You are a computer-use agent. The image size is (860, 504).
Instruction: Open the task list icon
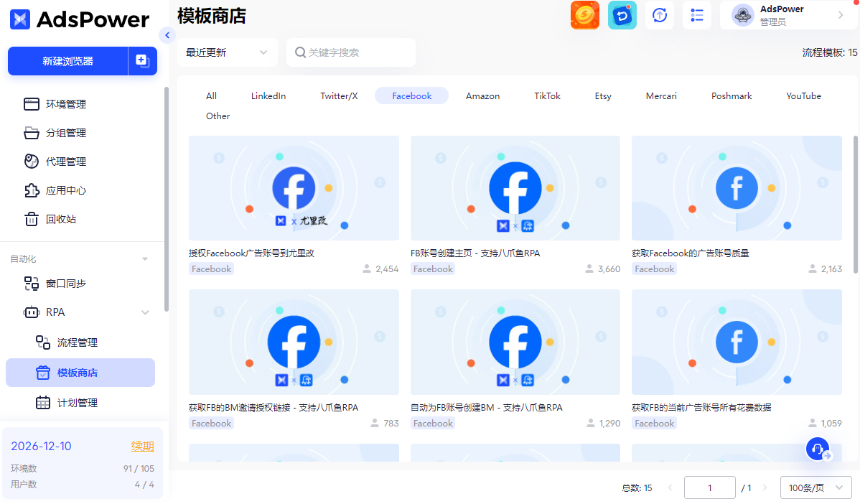coord(696,15)
